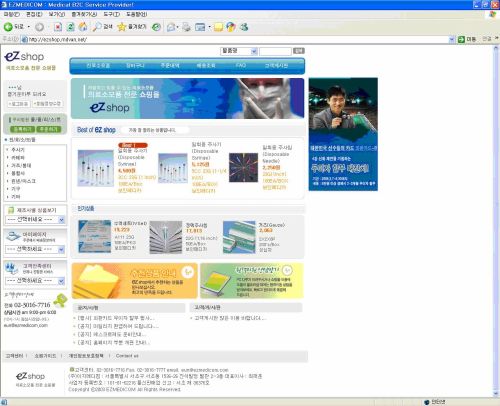
Task: Open the Messenger people icon in the toolbar
Action: click(244, 27)
